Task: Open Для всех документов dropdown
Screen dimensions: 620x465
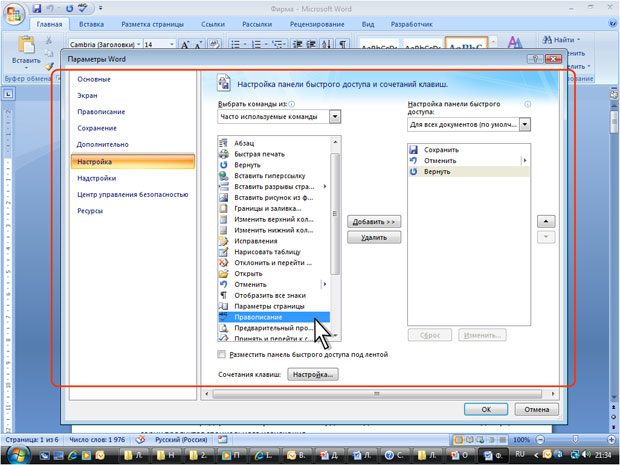Action: tap(525, 125)
